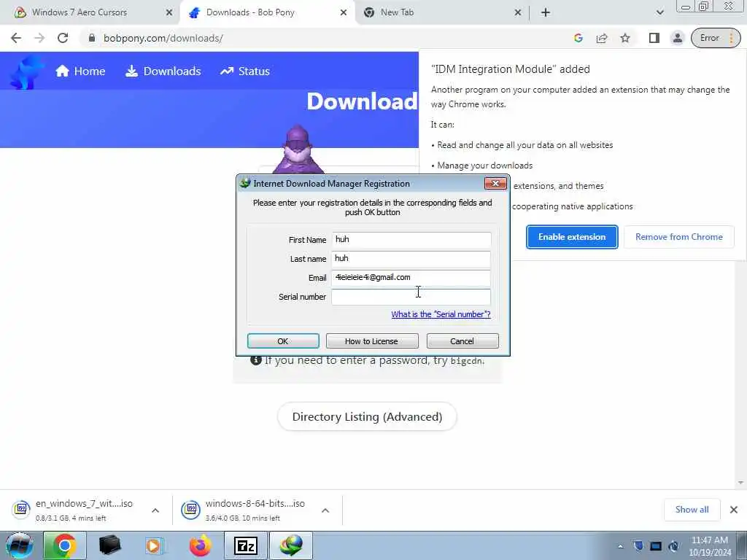Expand the tab search chevron
Image resolution: width=747 pixels, height=560 pixels.
pyautogui.click(x=659, y=12)
